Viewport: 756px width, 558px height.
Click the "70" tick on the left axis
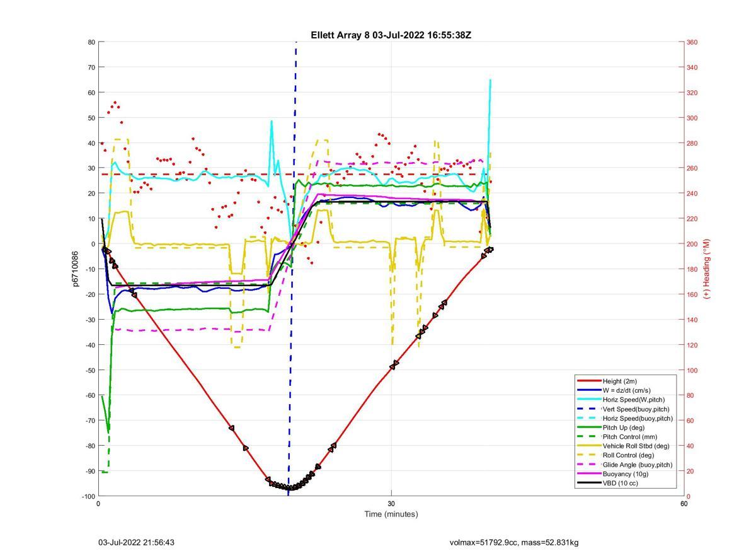(x=91, y=67)
